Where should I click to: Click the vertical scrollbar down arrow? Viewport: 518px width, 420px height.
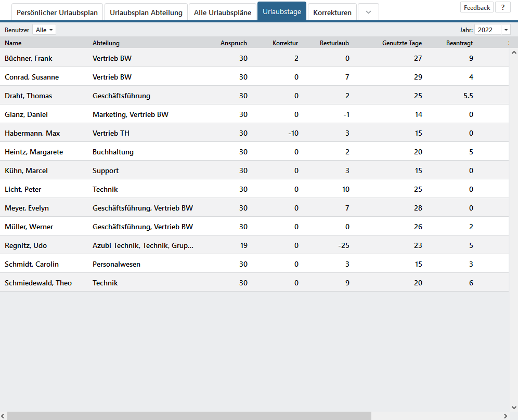pos(513,408)
